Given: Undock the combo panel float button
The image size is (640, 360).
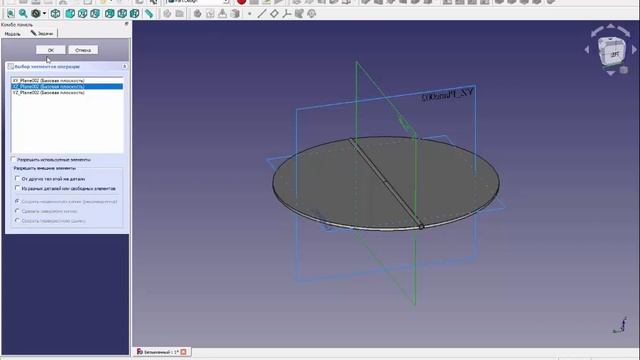Looking at the screenshot, I should tap(126, 24).
